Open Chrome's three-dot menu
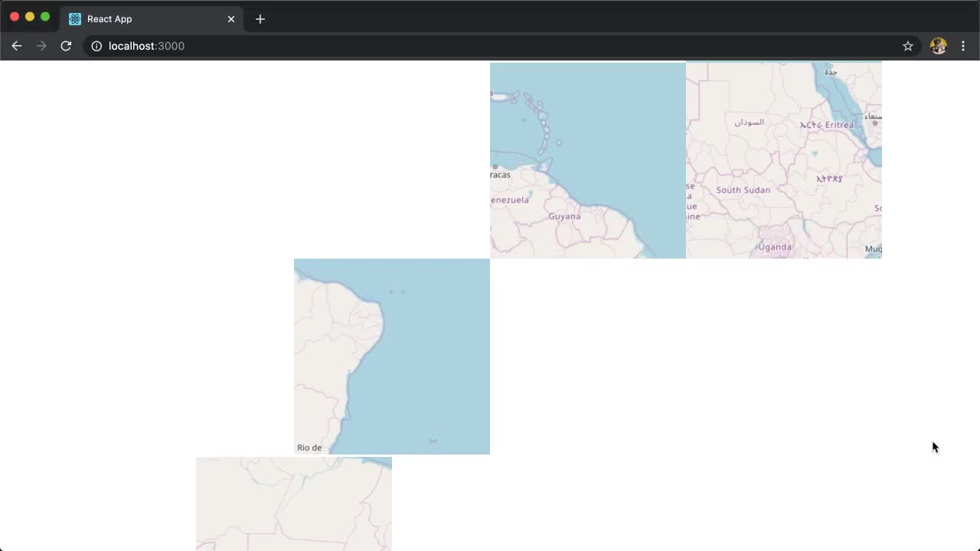980x551 pixels. pyautogui.click(x=963, y=46)
